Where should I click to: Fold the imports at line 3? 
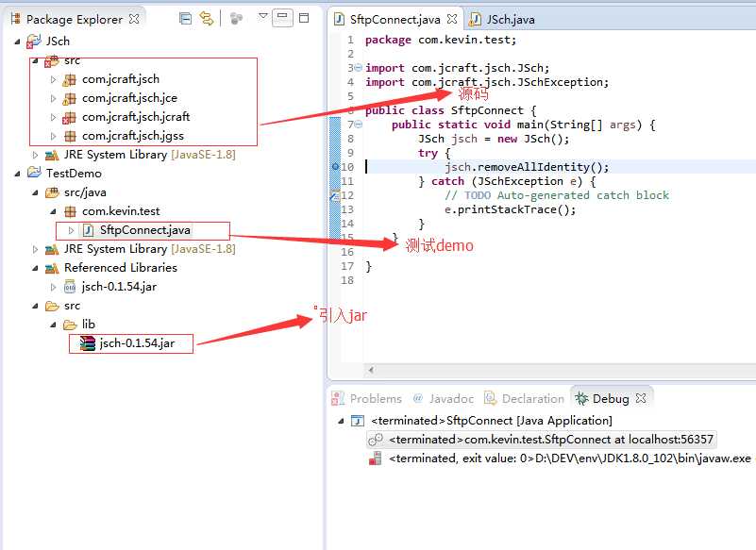359,68
